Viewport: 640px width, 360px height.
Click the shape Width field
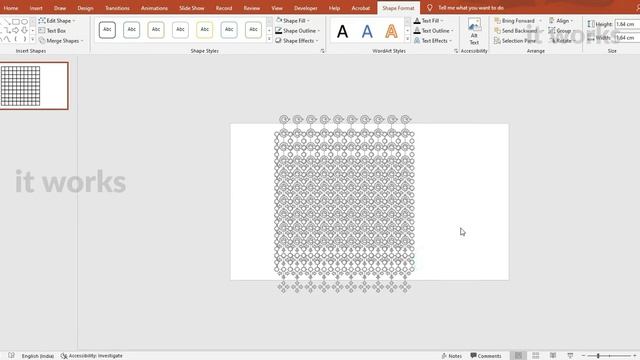click(627, 38)
